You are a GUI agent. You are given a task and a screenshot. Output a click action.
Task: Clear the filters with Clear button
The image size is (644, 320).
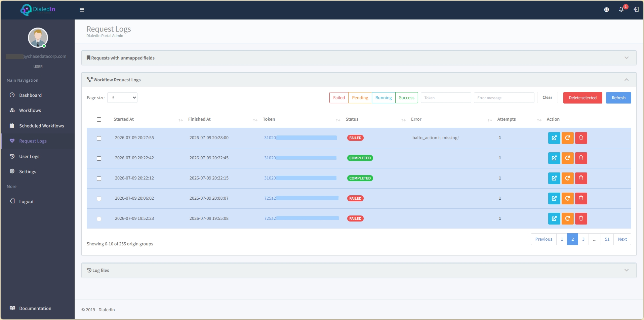coord(547,97)
